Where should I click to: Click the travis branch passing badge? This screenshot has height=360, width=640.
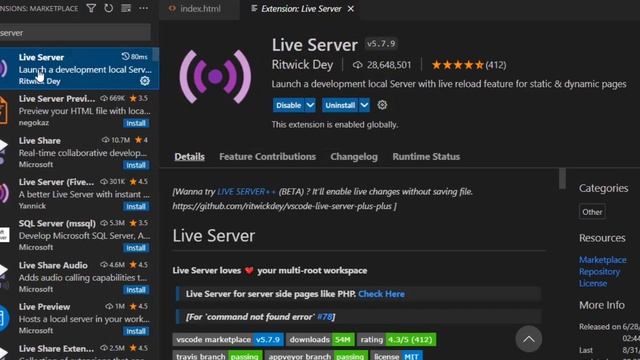coord(218,356)
